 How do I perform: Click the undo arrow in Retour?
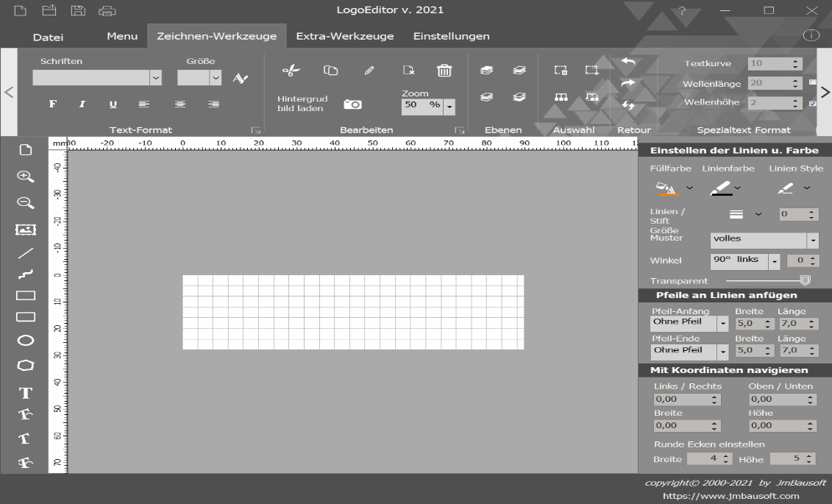[x=627, y=63]
